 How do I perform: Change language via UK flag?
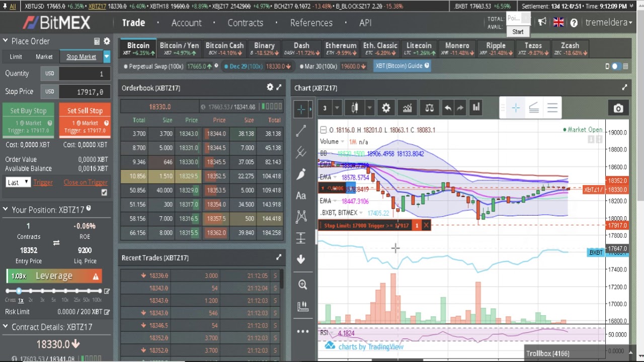pyautogui.click(x=558, y=22)
